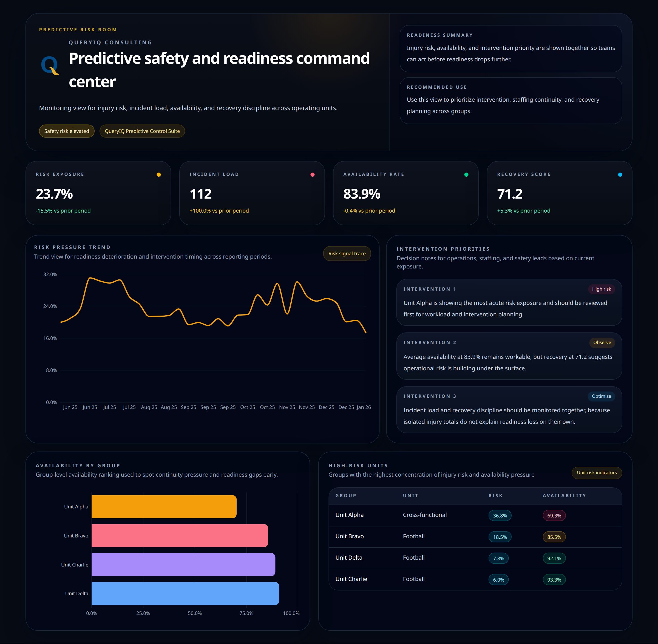Screen dimensions: 658x644
Task: Click the High risk label on Intervention 1
Action: [x=601, y=289]
